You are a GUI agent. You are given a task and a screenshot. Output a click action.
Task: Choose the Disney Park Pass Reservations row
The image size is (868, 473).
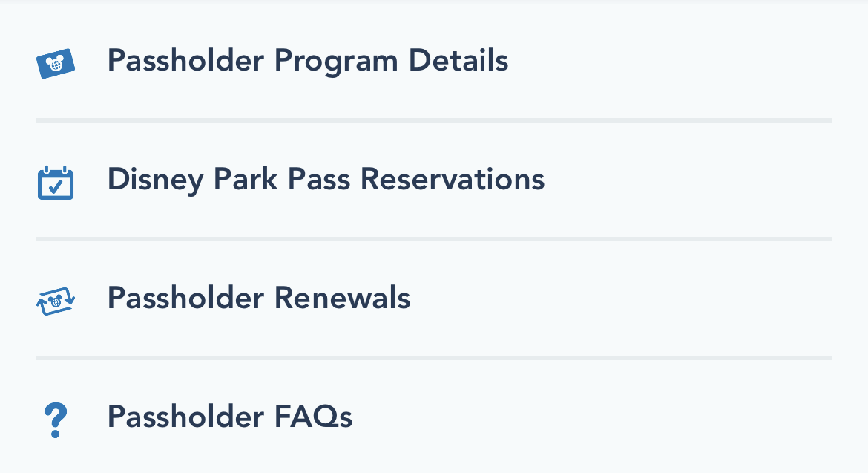(434, 180)
